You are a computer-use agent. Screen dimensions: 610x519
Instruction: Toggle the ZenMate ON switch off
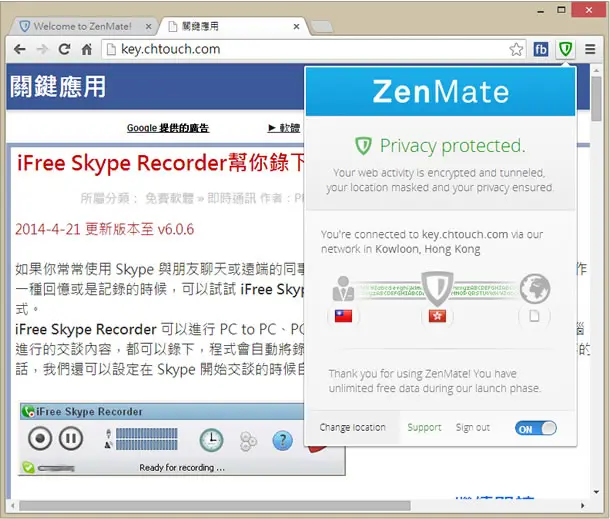pyautogui.click(x=536, y=429)
